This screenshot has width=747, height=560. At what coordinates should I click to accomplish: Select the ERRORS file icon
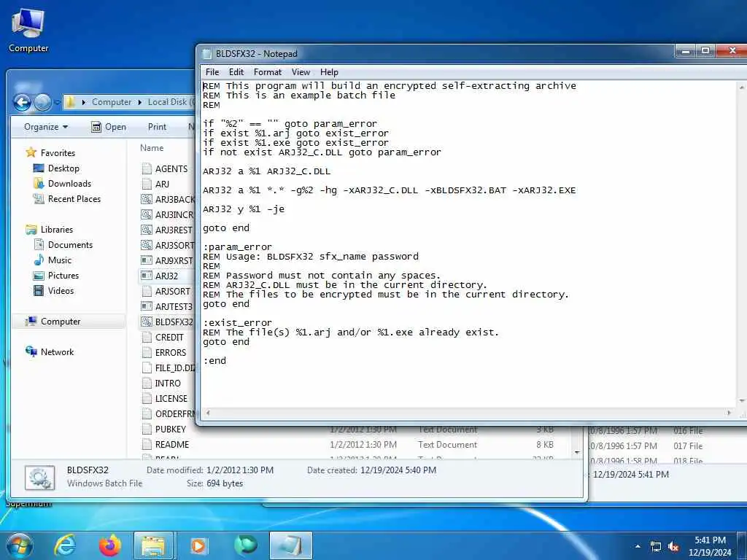tap(147, 352)
